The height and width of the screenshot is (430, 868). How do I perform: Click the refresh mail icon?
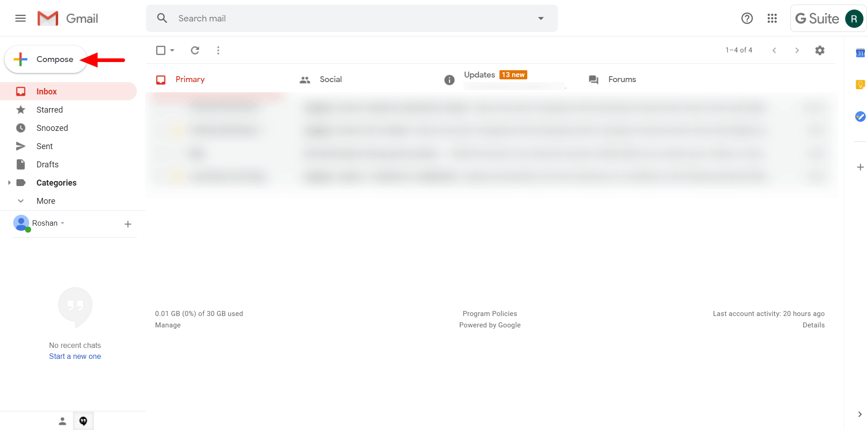195,50
